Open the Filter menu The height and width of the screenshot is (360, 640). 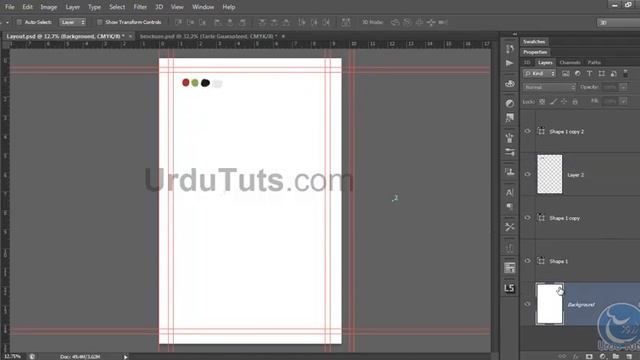pyautogui.click(x=140, y=7)
